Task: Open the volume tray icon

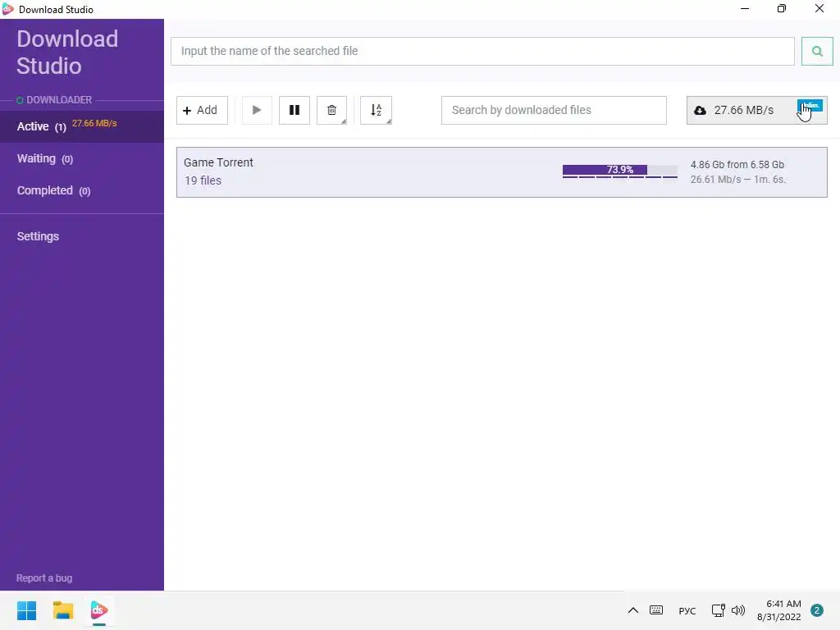Action: pos(738,610)
